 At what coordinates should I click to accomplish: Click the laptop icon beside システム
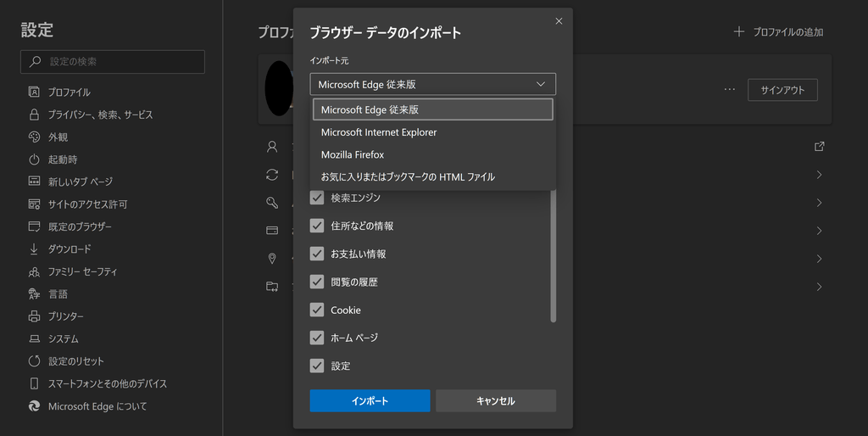click(x=34, y=339)
